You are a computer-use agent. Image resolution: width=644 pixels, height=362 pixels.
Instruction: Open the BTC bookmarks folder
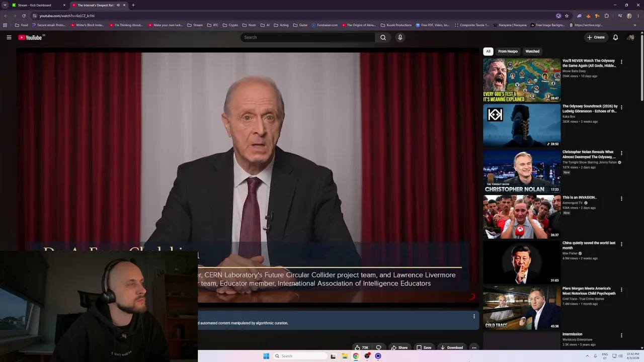[213, 25]
